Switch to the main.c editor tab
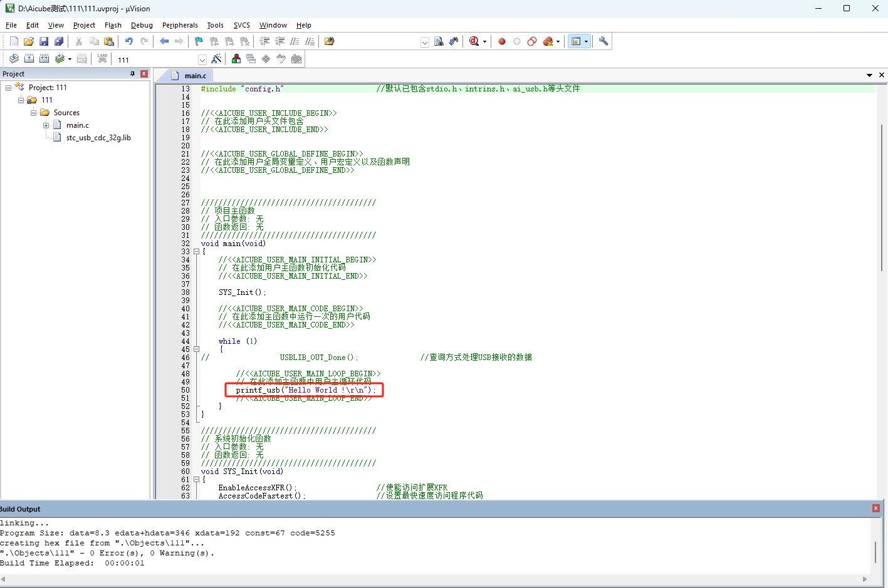Image resolution: width=888 pixels, height=588 pixels. (195, 76)
